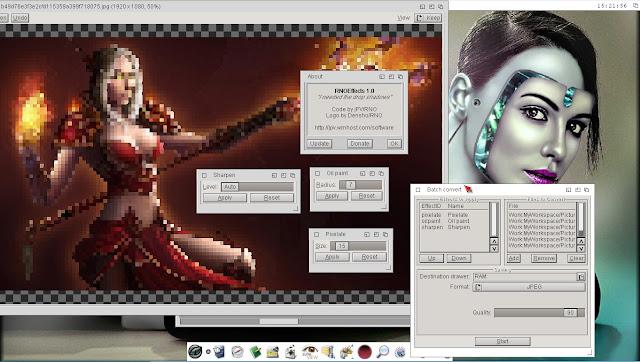The height and width of the screenshot is (362, 640).
Task: Open the blue gear settings dock icon
Action: (x=400, y=351)
